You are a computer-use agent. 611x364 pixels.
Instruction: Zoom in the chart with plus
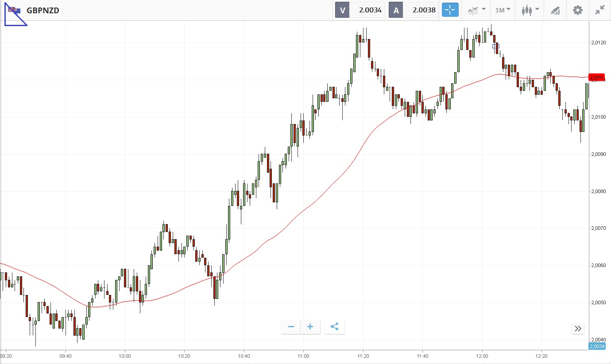click(310, 327)
